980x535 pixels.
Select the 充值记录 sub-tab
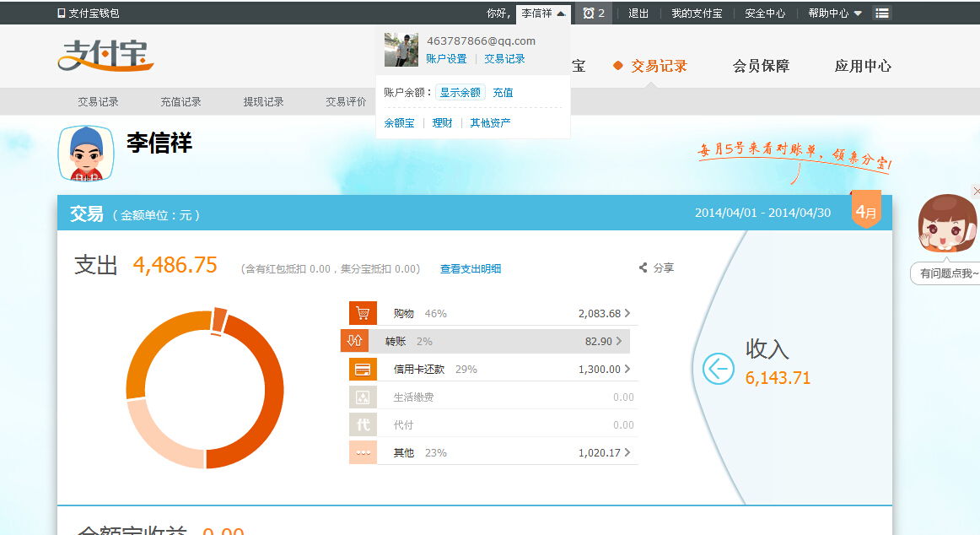180,102
